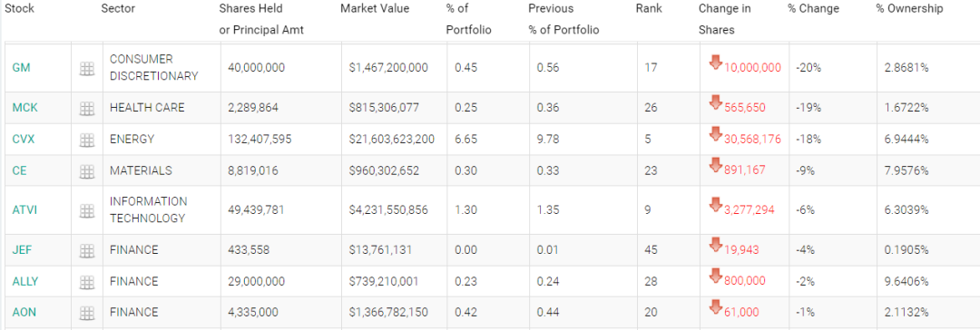Image resolution: width=980 pixels, height=330 pixels.
Task: Open the grid icon beside CE
Action: [x=87, y=171]
